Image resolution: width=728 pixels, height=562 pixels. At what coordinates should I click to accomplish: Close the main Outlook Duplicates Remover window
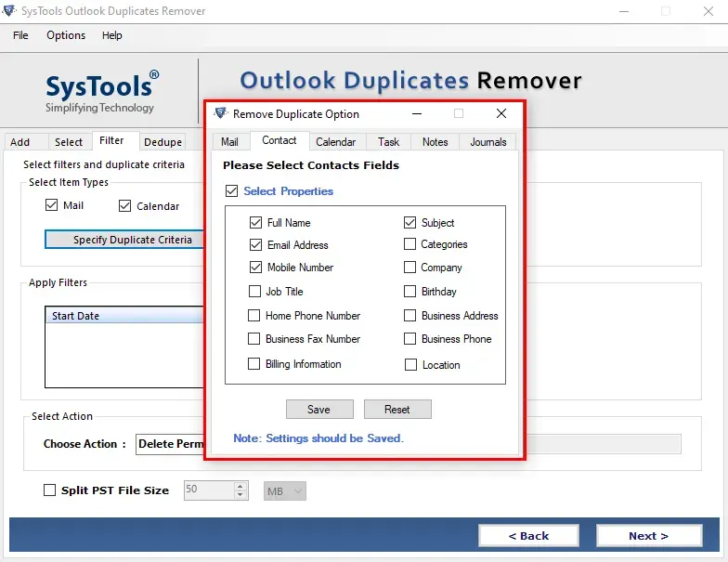pyautogui.click(x=708, y=11)
